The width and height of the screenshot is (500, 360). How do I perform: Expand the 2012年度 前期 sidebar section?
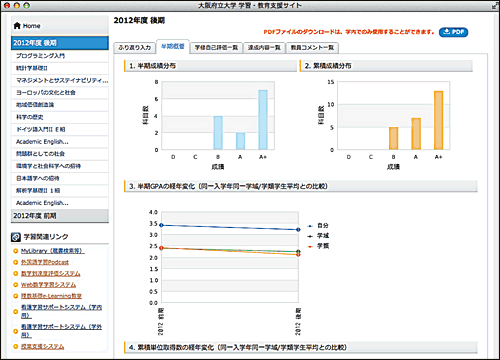60,216
